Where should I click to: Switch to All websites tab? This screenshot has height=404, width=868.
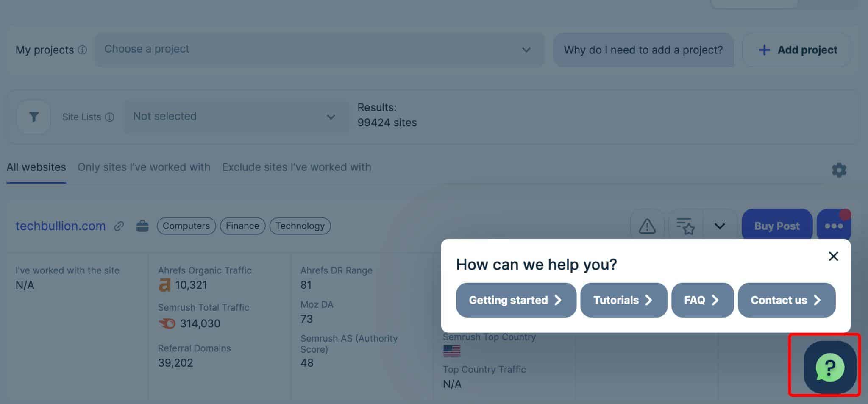tap(36, 167)
